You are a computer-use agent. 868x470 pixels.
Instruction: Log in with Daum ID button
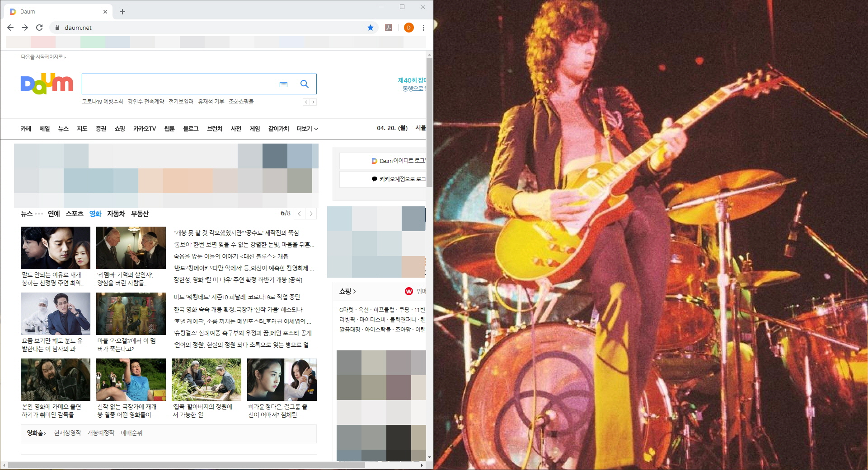tap(383, 161)
